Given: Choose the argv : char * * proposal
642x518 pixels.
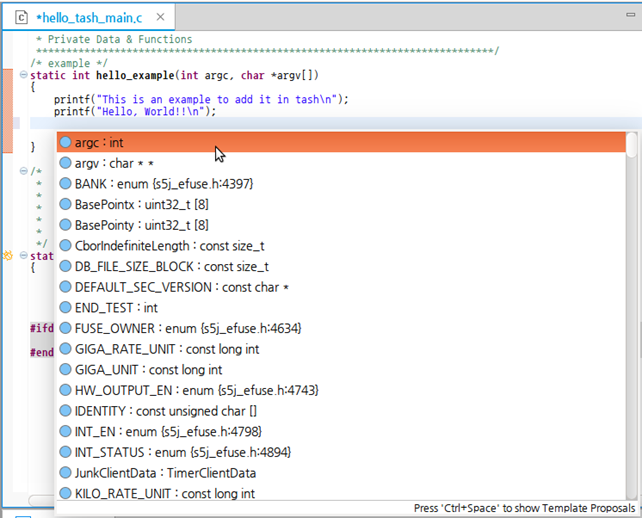Looking at the screenshot, I should (114, 163).
